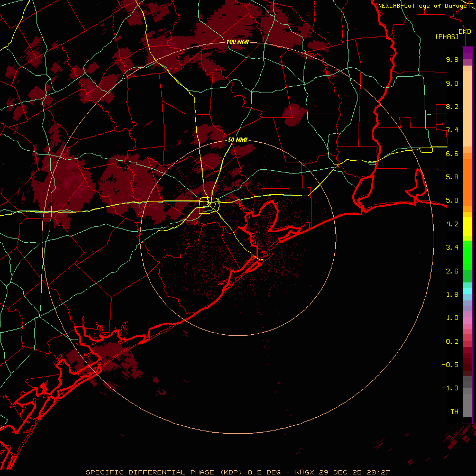Click the -0.5 value on color scale

(x=450, y=364)
